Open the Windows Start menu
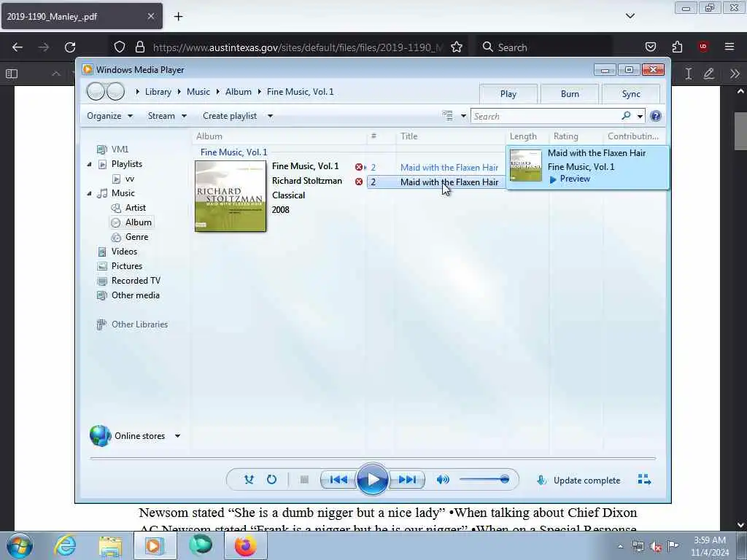This screenshot has width=747, height=560. point(20,545)
